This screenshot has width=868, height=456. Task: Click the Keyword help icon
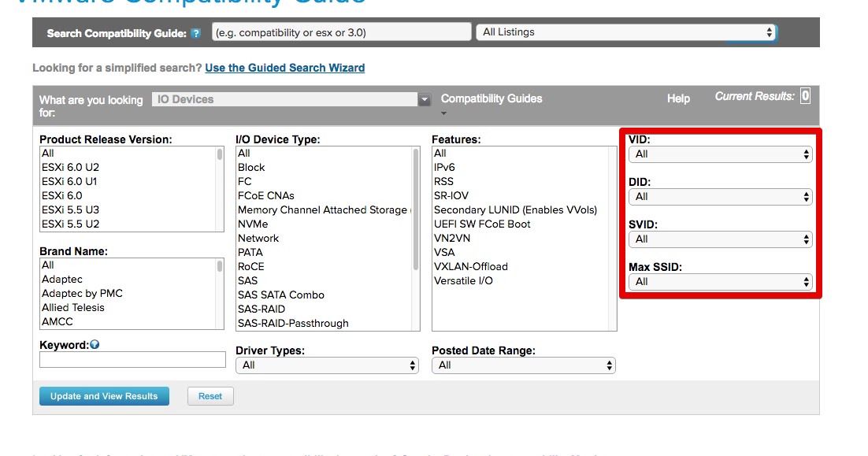[x=95, y=344]
